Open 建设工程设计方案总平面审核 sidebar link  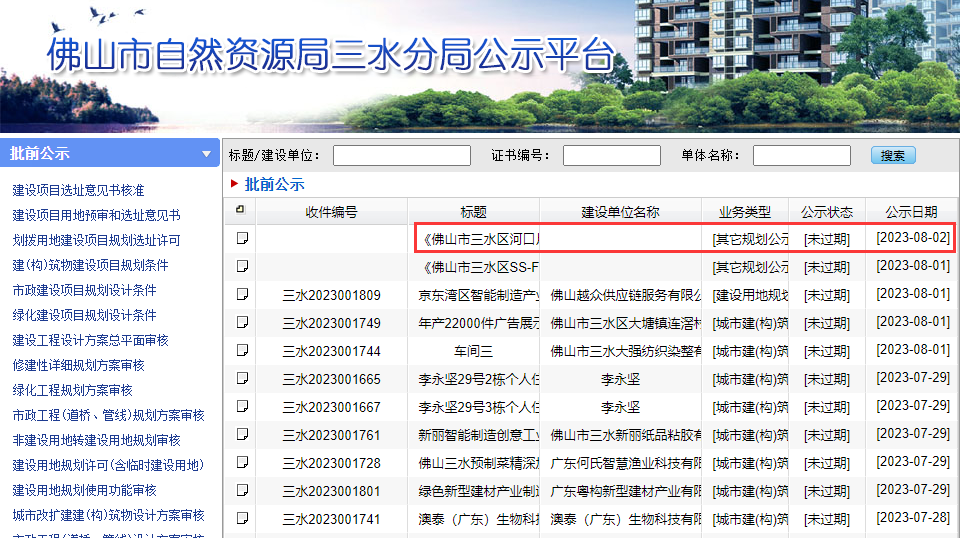point(90,340)
